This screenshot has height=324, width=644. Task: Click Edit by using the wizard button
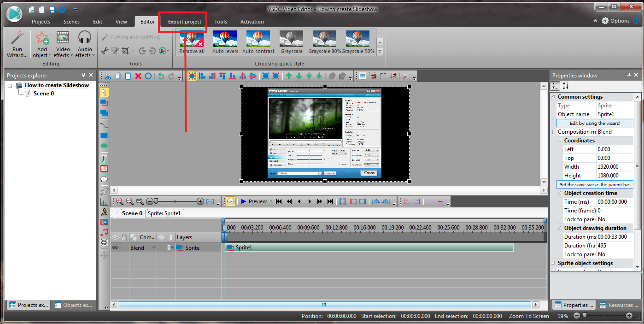click(x=594, y=123)
